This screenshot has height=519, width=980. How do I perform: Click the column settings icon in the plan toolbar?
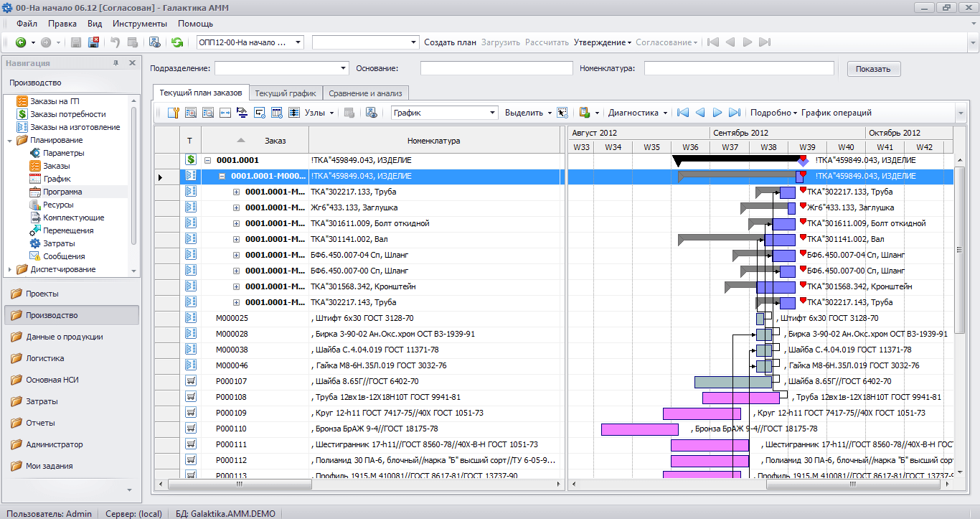[x=276, y=113]
